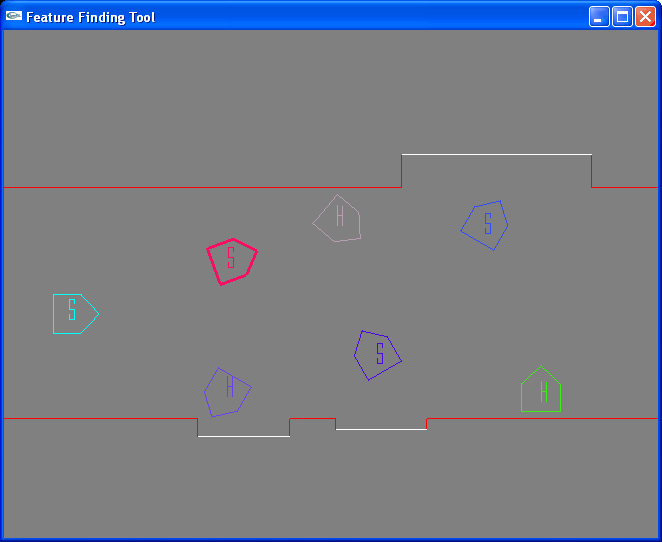Click the "Feature Finding Tool" title text
662x542 pixels.
click(x=91, y=17)
